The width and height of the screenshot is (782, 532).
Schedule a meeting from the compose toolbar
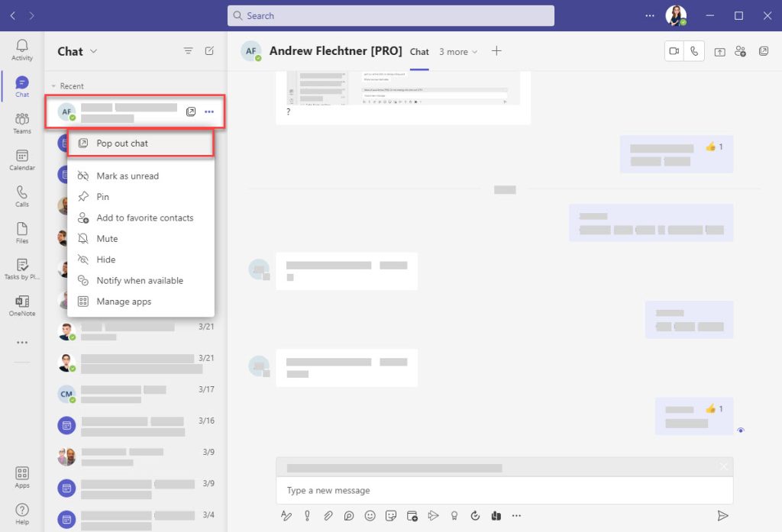tap(412, 515)
